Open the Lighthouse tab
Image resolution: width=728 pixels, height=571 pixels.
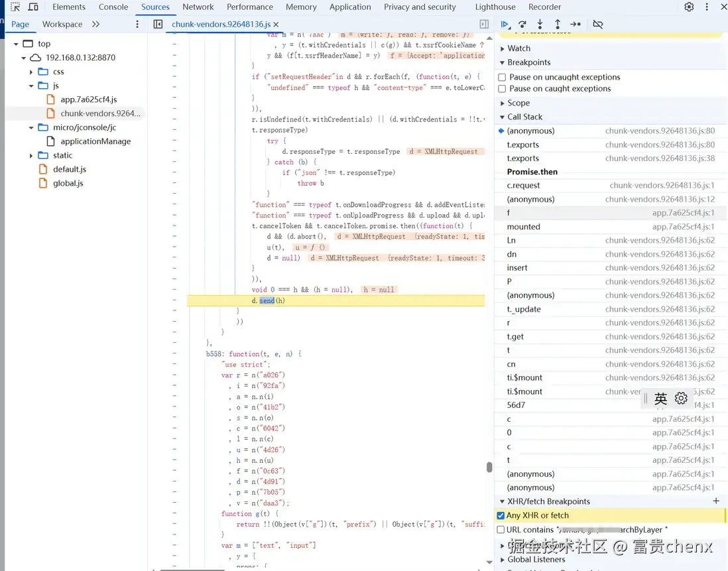click(495, 7)
